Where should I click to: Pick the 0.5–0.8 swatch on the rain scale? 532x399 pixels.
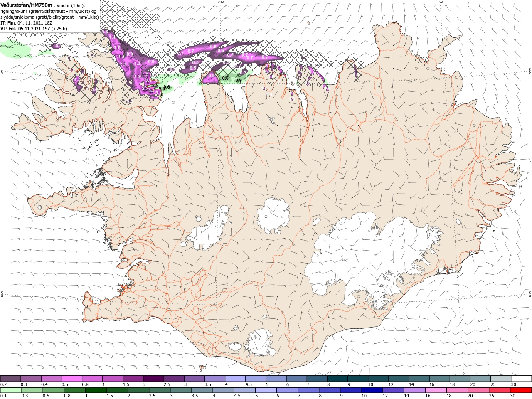(x=54, y=390)
